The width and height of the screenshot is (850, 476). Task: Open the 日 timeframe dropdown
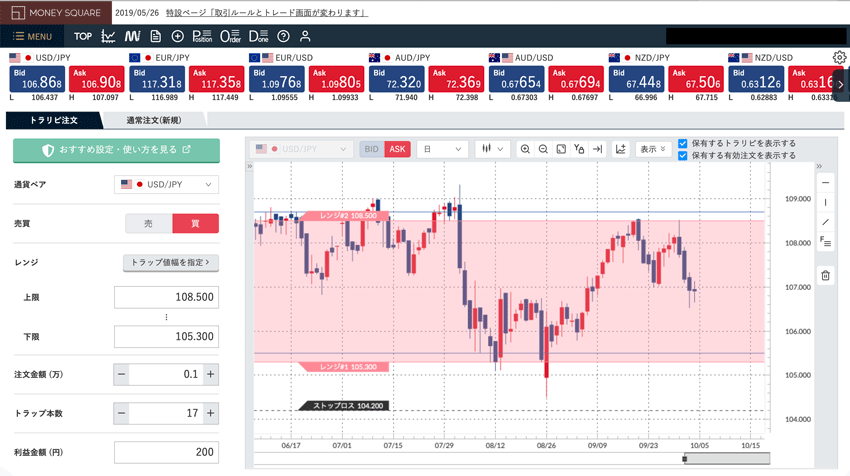(442, 149)
